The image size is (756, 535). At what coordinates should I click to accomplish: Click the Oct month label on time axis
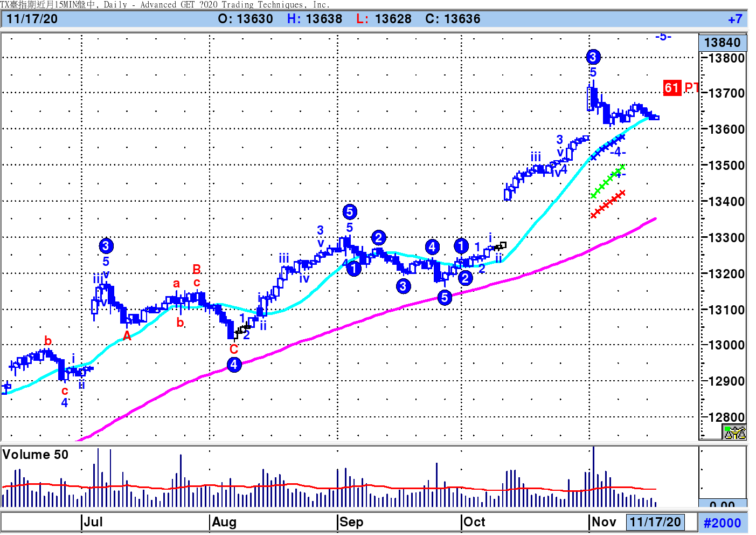tap(475, 522)
